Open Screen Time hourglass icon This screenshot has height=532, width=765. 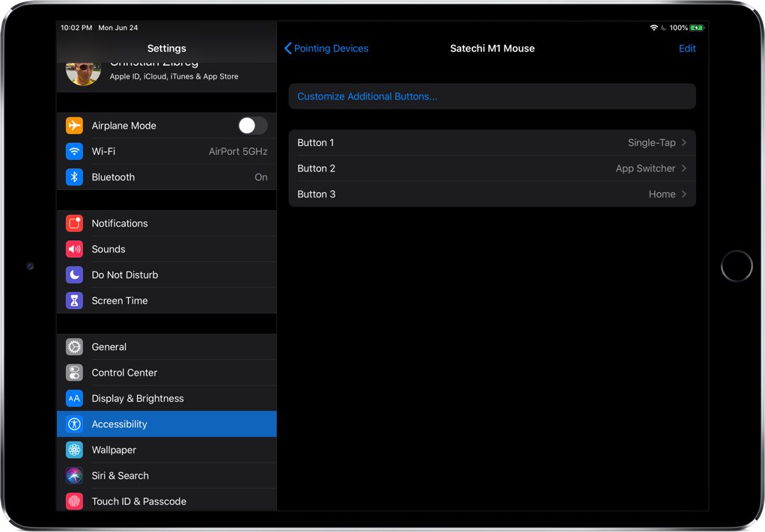click(x=74, y=301)
